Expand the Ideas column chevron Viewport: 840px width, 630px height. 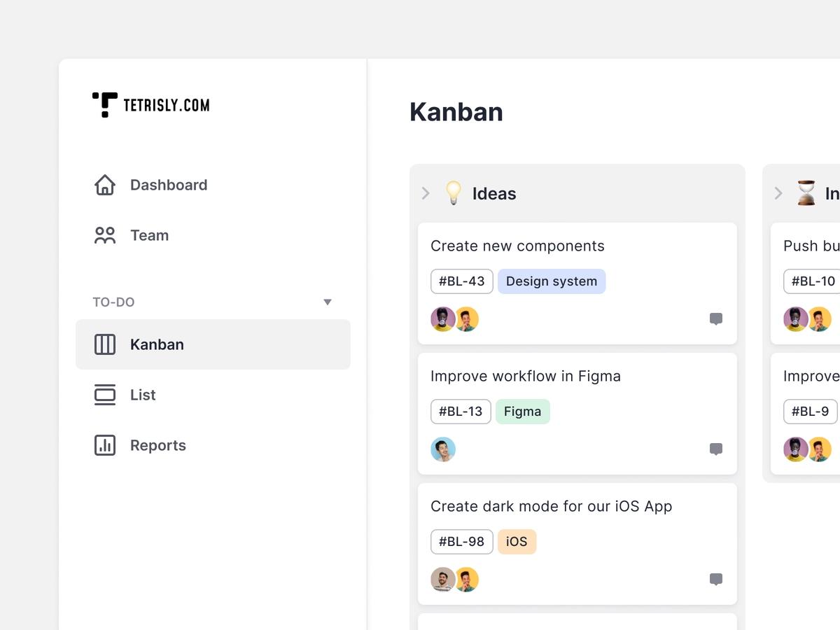tap(426, 193)
